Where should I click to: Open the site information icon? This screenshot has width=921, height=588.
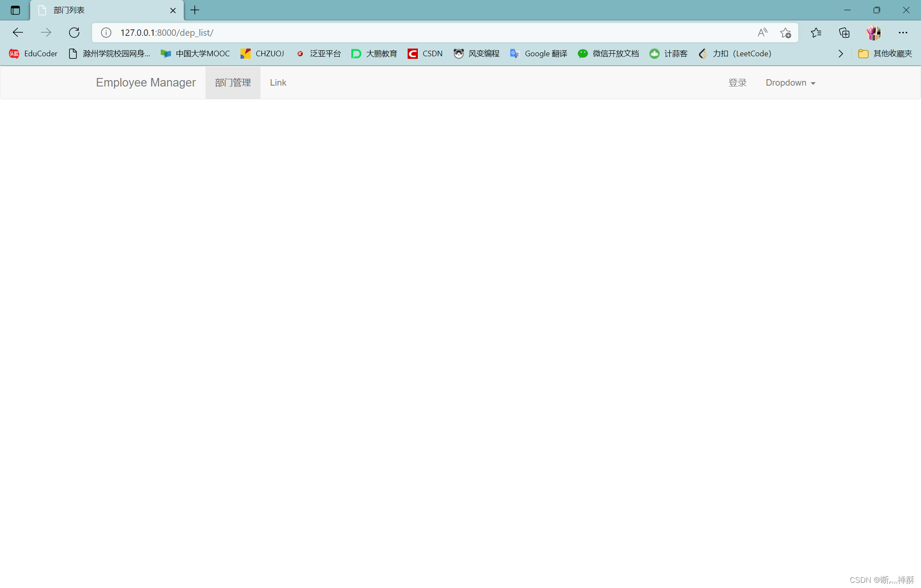[x=106, y=32]
